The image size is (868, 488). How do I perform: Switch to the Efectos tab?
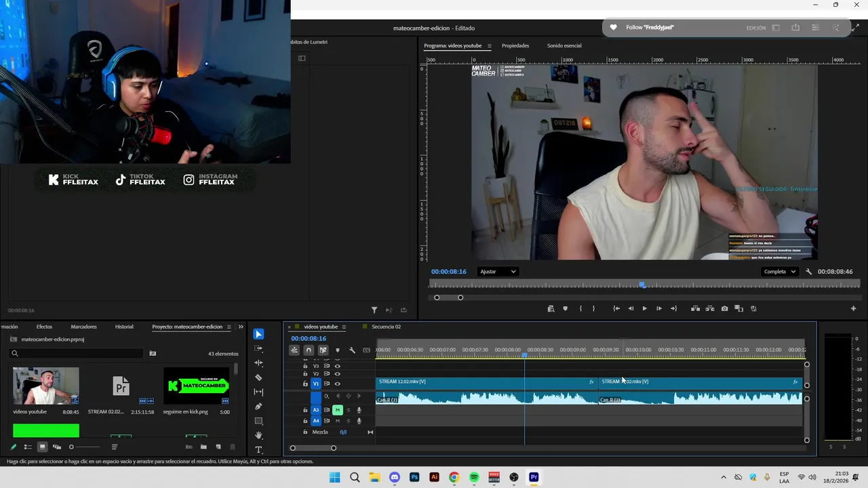(44, 327)
